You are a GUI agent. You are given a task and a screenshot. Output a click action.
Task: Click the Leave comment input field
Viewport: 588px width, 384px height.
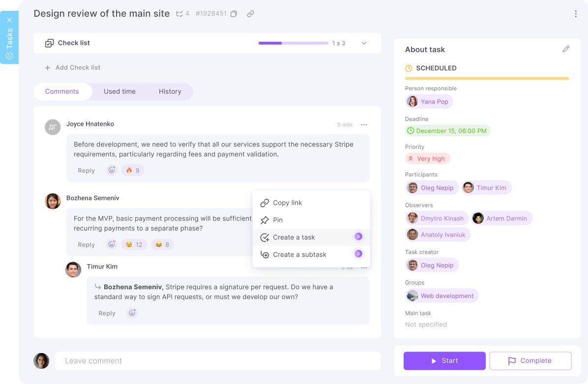[217, 361]
